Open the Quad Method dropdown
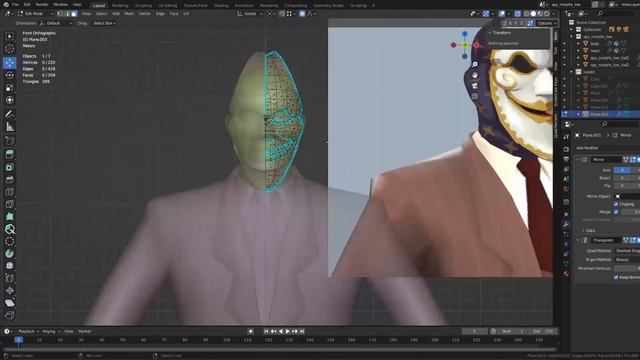This screenshot has height=360, width=640. pos(627,251)
